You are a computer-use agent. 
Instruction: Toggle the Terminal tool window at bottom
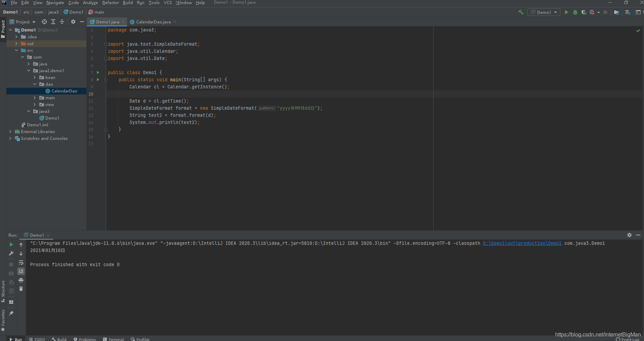pos(113,339)
